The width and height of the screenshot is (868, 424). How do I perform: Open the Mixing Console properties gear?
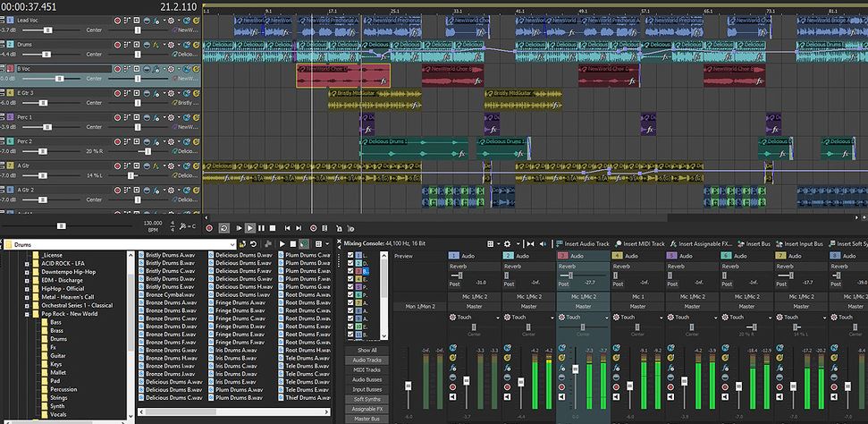click(507, 244)
